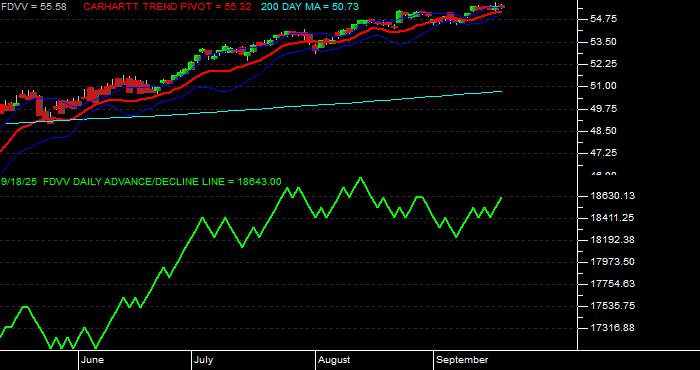The image size is (700, 370).
Task: Click the 48.50 price axis label
Action: (x=604, y=131)
